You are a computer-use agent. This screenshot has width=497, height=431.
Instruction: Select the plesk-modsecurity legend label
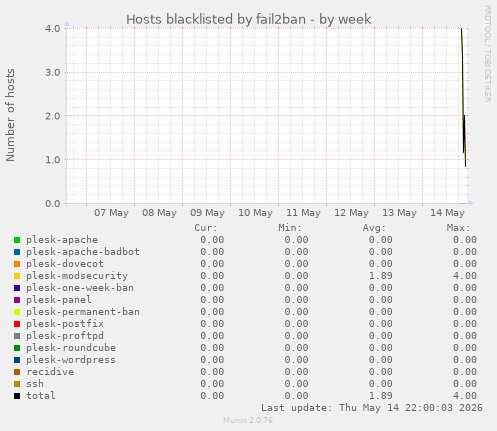(x=77, y=276)
